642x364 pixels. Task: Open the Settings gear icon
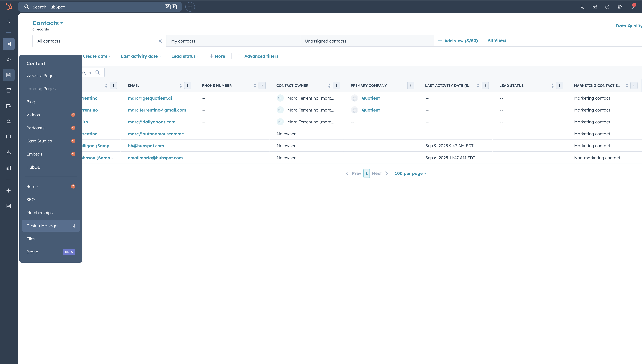click(x=620, y=7)
